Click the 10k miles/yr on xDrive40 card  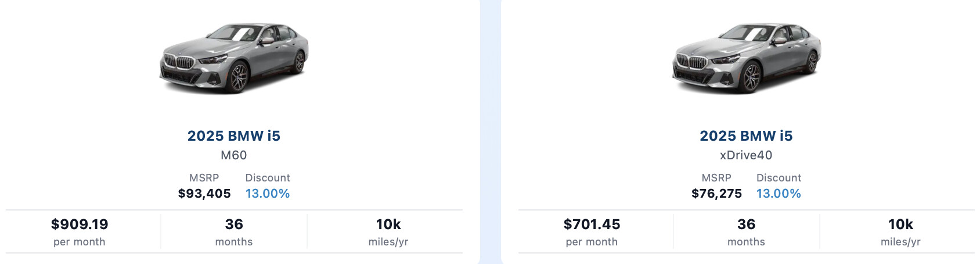pos(900,231)
